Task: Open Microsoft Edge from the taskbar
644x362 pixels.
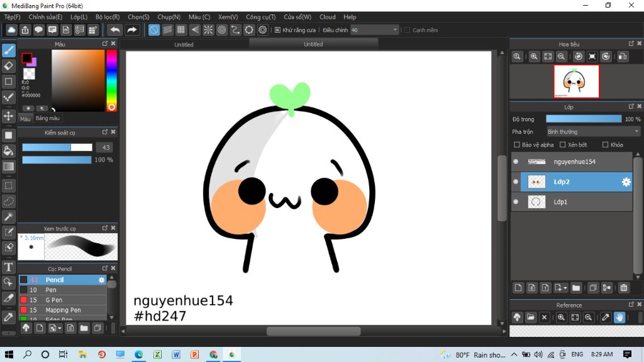Action: point(139,354)
